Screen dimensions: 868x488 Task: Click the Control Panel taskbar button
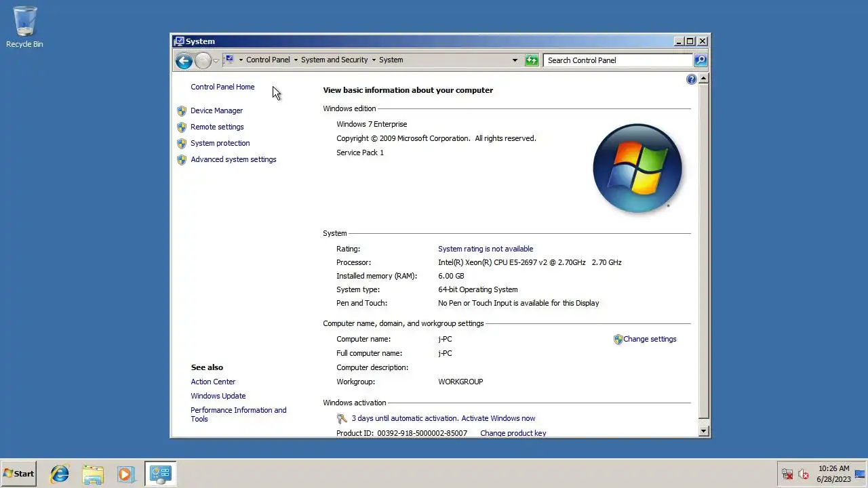click(160, 474)
